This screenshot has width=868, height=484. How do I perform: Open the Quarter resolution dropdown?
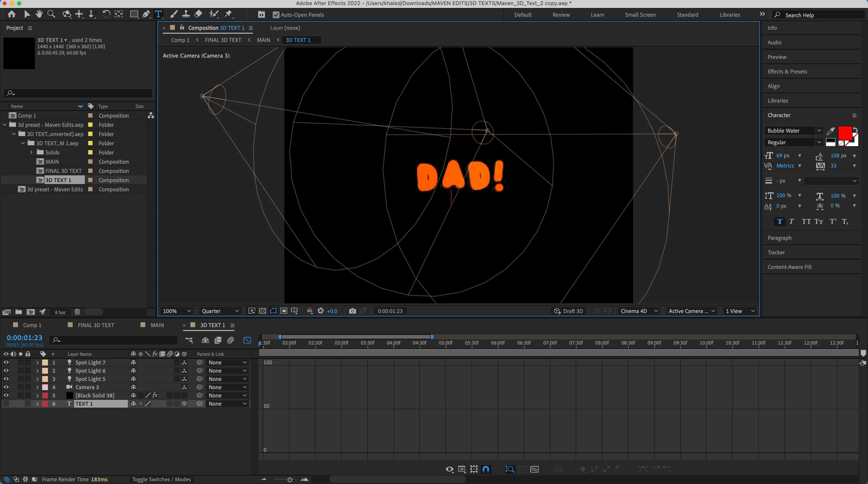tap(220, 311)
